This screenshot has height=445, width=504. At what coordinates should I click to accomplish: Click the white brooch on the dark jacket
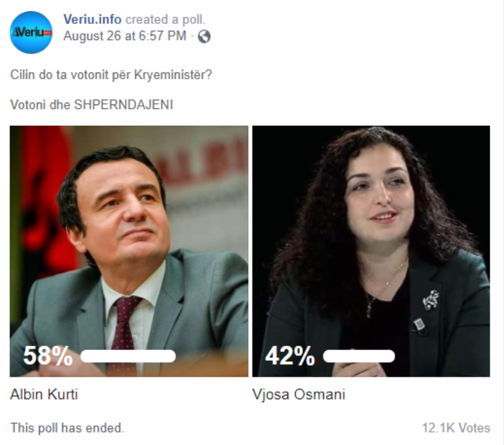click(431, 300)
